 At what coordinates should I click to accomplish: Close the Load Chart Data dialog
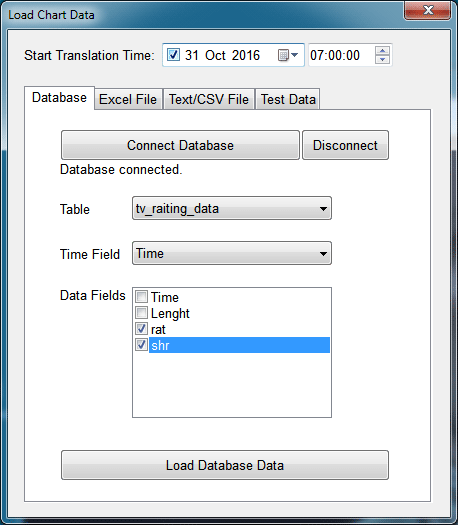[x=428, y=10]
